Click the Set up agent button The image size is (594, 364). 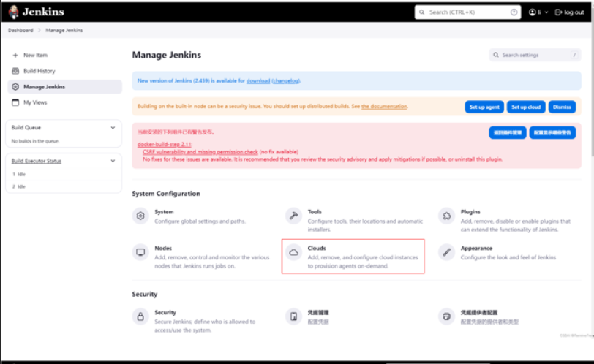(484, 107)
